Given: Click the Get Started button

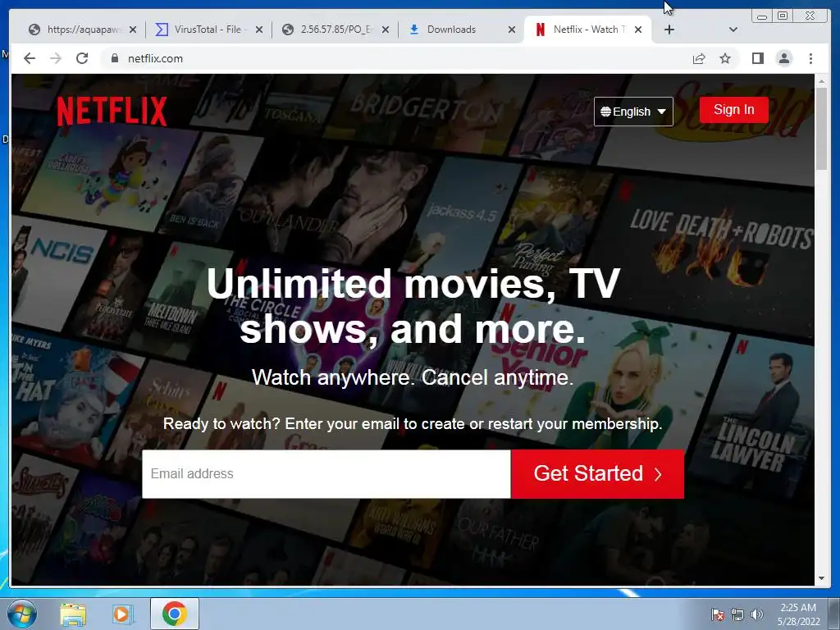Looking at the screenshot, I should click(x=598, y=473).
